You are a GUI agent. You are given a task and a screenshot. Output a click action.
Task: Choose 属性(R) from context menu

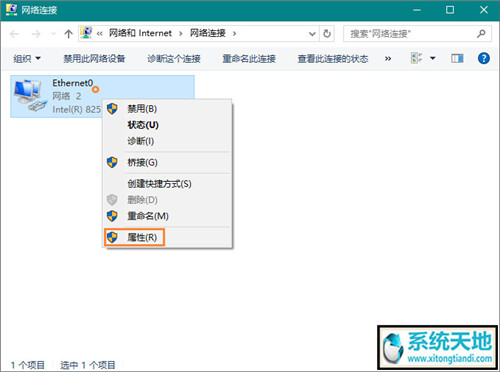pos(167,237)
